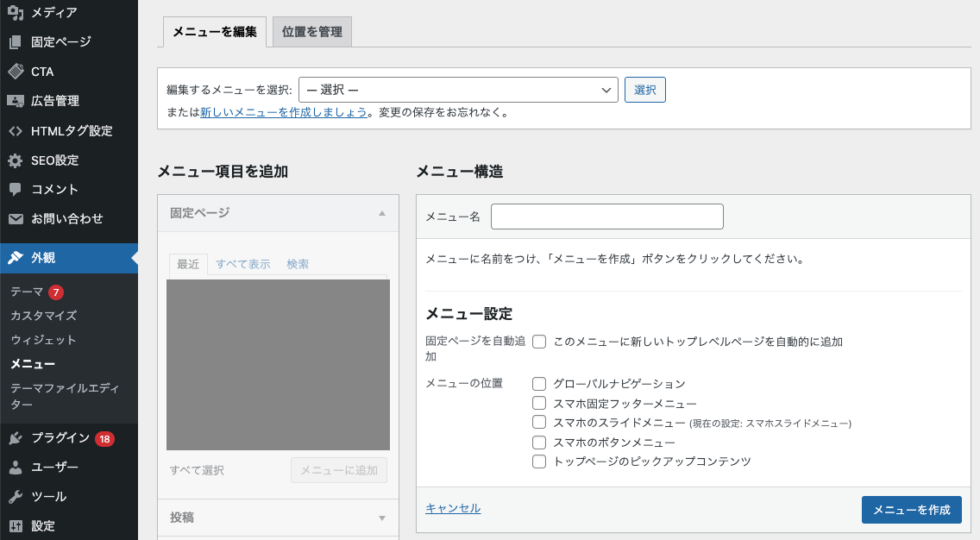The height and width of the screenshot is (540, 980).
Task: Open カスタマイズ submenu item
Action: pos(44,316)
